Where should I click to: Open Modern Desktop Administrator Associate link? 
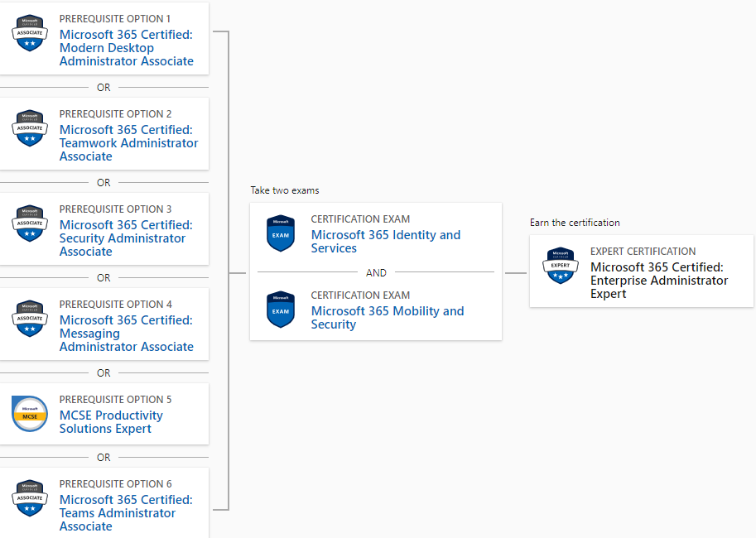tap(127, 48)
